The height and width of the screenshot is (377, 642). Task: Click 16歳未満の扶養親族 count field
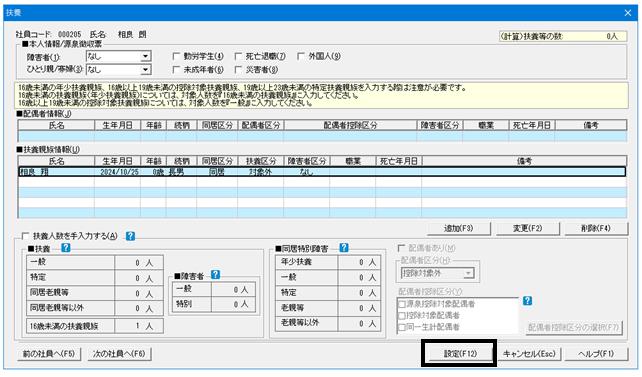point(139,326)
